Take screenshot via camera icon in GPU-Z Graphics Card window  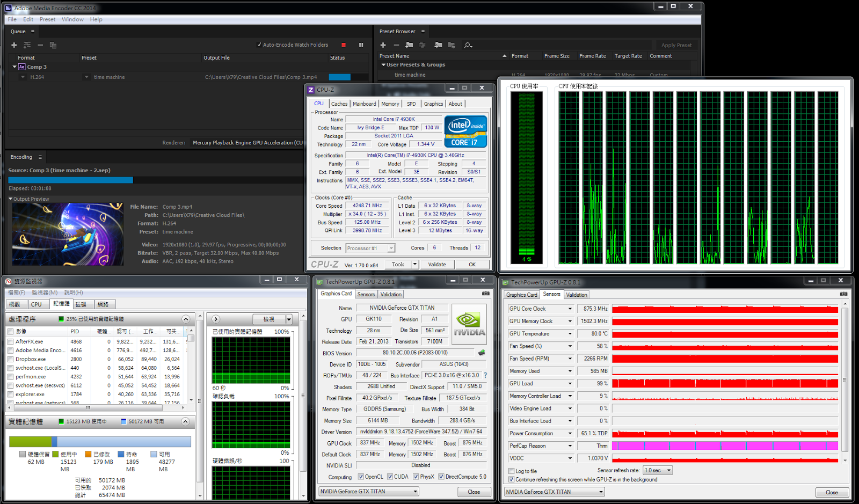click(486, 294)
